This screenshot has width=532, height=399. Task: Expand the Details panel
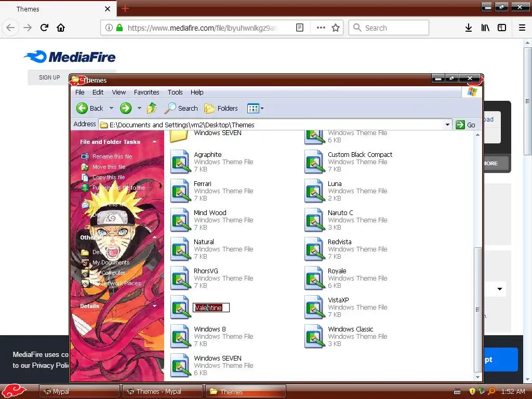(x=155, y=306)
